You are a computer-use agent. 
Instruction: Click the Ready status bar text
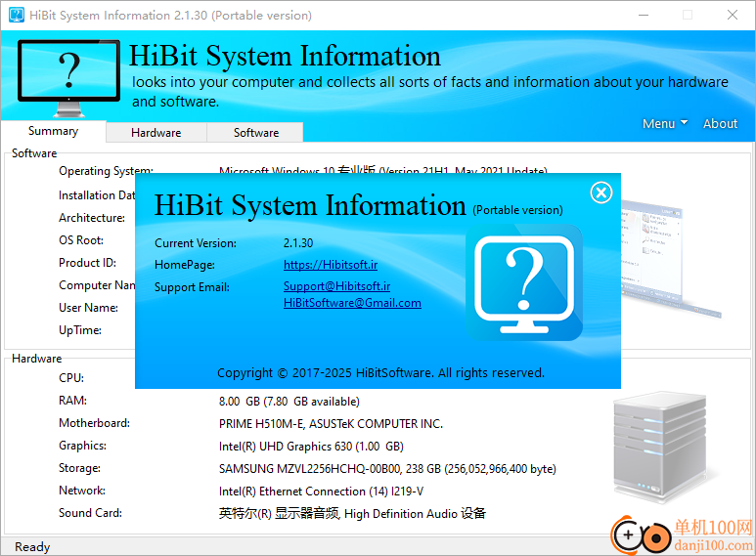tap(32, 547)
